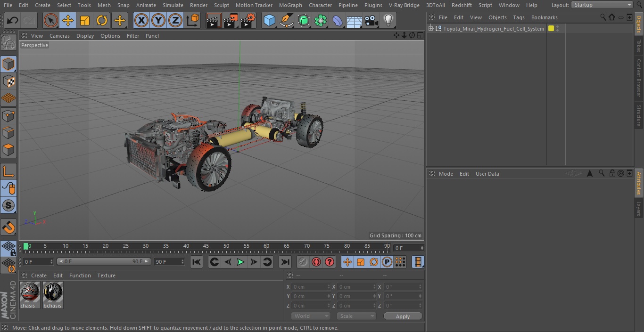The image size is (644, 332).
Task: Click the Floor environment icon
Action: click(355, 20)
